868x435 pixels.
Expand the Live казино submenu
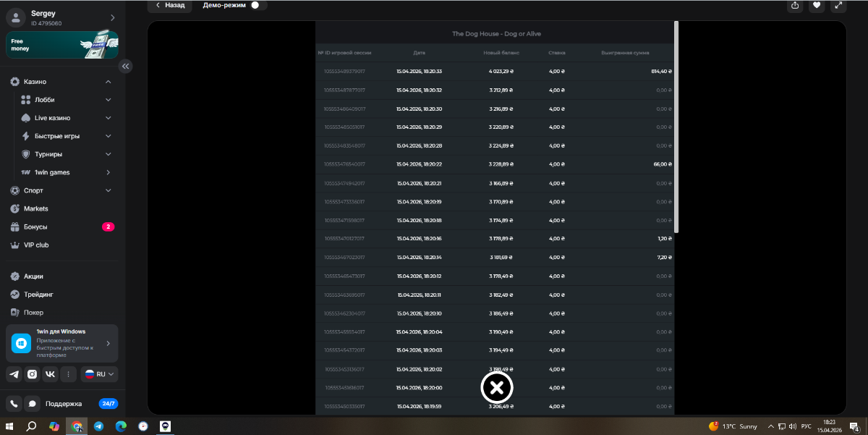pos(108,118)
